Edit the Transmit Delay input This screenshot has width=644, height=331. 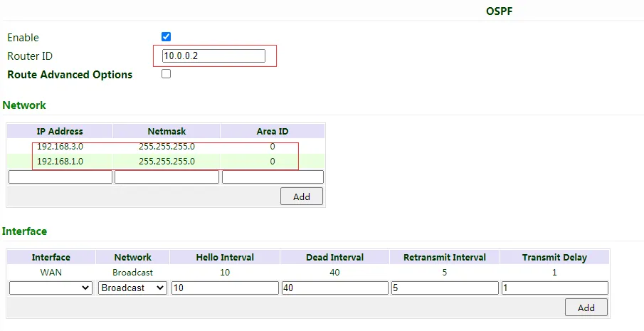pos(554,288)
